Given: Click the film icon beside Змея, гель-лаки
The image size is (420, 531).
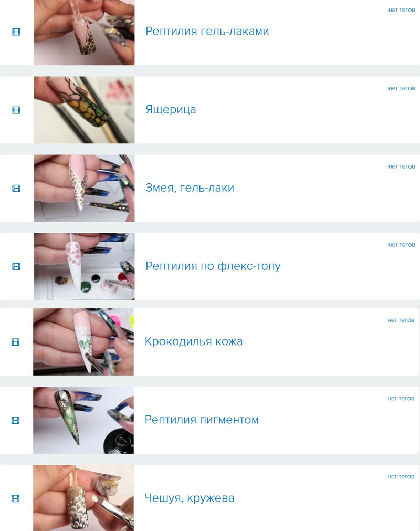Looking at the screenshot, I should click(x=16, y=188).
